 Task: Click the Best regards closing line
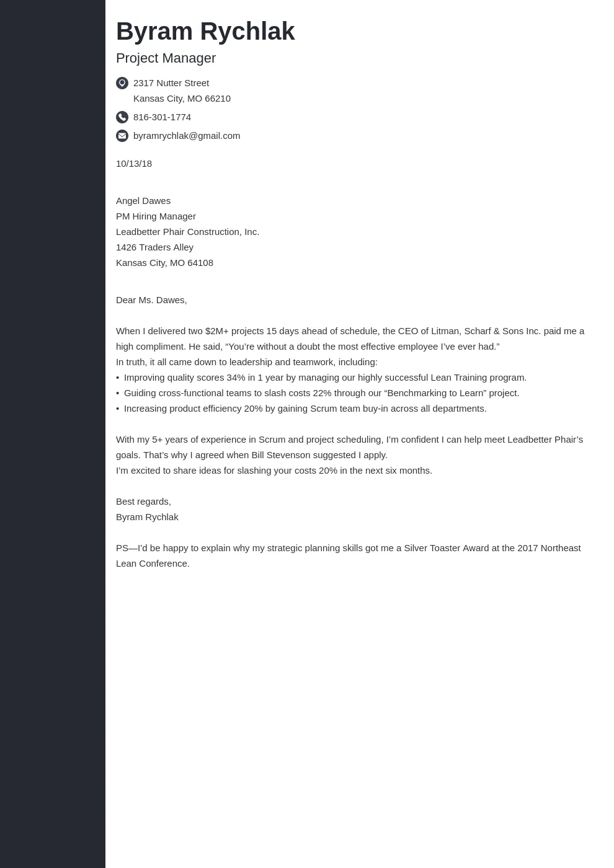(x=143, y=502)
